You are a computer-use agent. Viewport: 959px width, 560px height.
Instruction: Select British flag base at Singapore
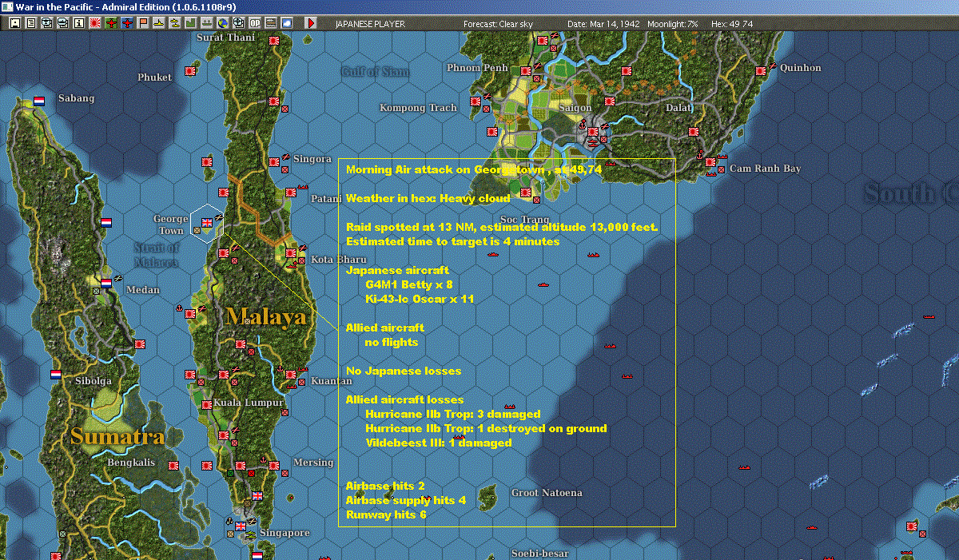(241, 526)
